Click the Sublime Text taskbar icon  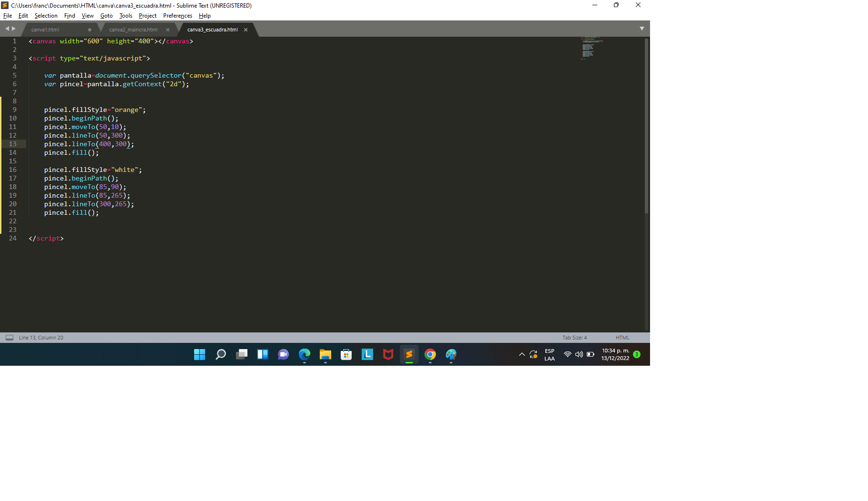pyautogui.click(x=409, y=354)
